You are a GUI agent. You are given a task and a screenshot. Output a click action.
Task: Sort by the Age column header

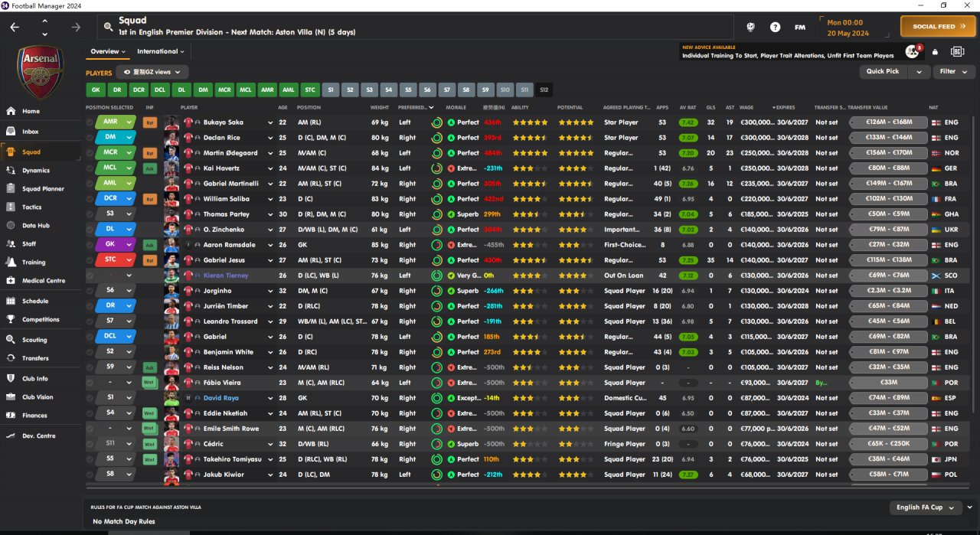click(283, 108)
